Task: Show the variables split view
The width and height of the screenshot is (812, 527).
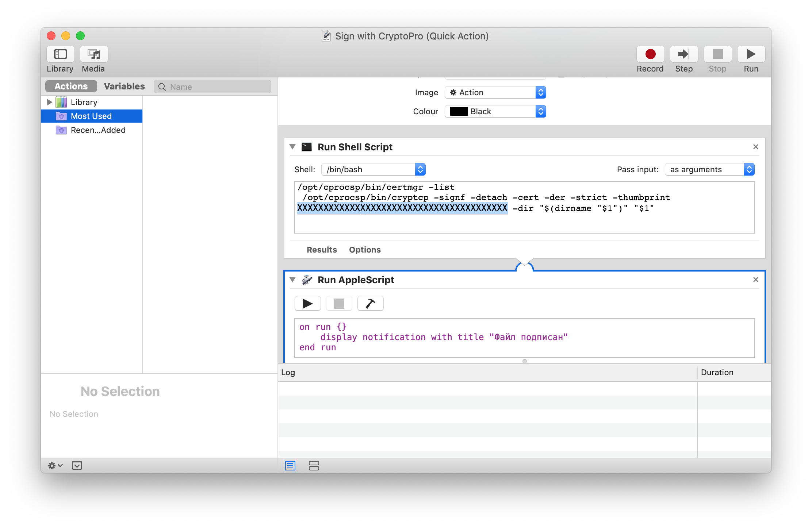Action: pos(314,466)
